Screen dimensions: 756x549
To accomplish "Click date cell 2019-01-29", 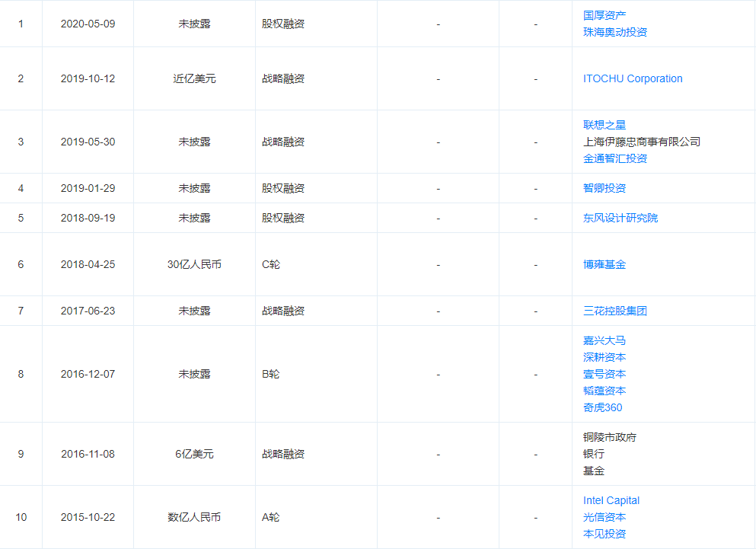I will point(88,188).
